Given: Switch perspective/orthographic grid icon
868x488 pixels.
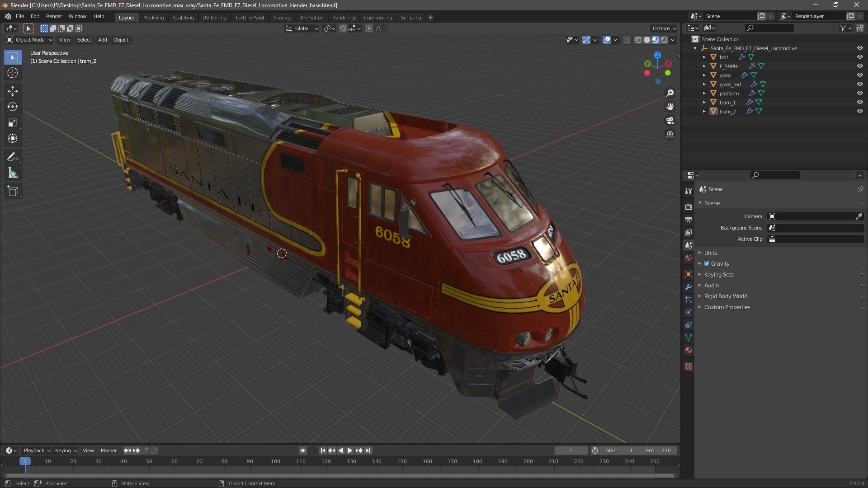Looking at the screenshot, I should click(x=670, y=135).
